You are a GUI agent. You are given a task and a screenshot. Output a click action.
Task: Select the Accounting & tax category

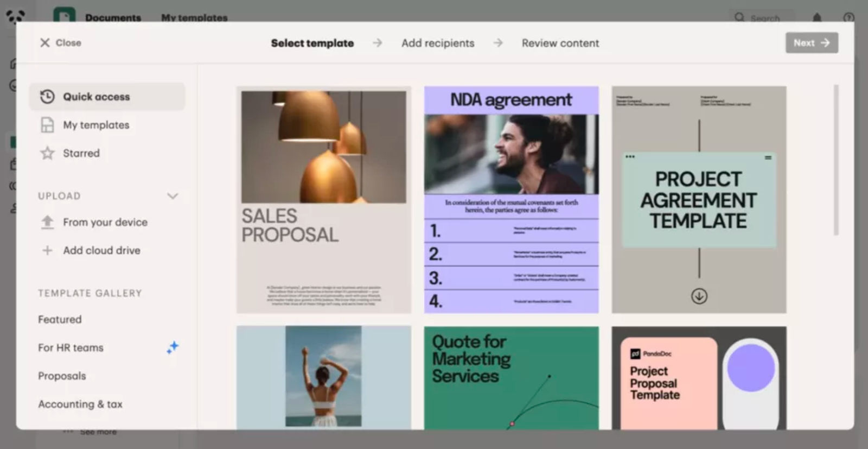coord(80,404)
